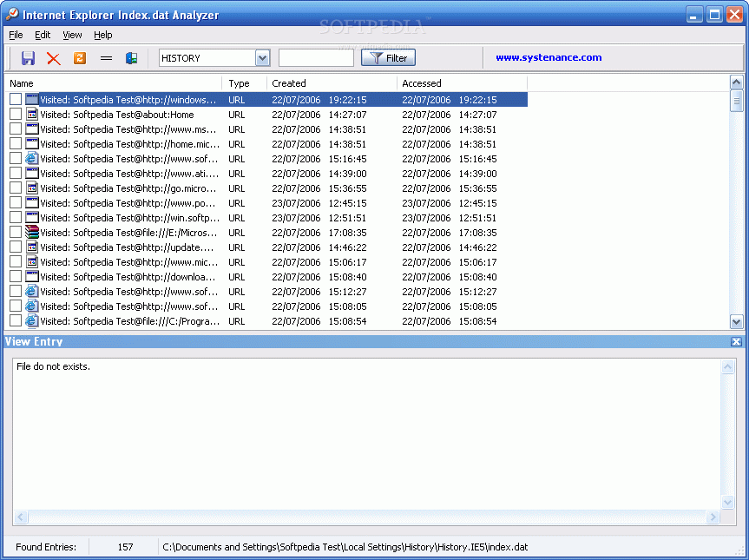The width and height of the screenshot is (749, 560).
Task: Click IE icon of 15:08:05 entry
Action: click(x=32, y=306)
